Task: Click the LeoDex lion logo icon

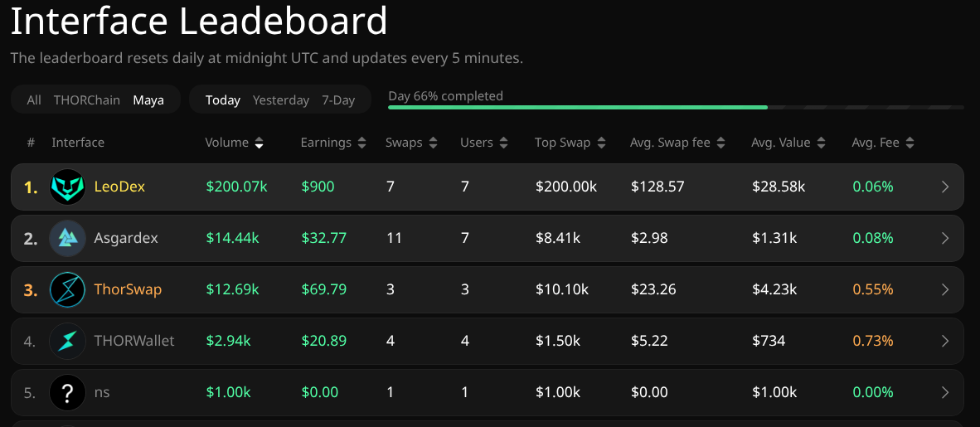Action: pyautogui.click(x=67, y=187)
